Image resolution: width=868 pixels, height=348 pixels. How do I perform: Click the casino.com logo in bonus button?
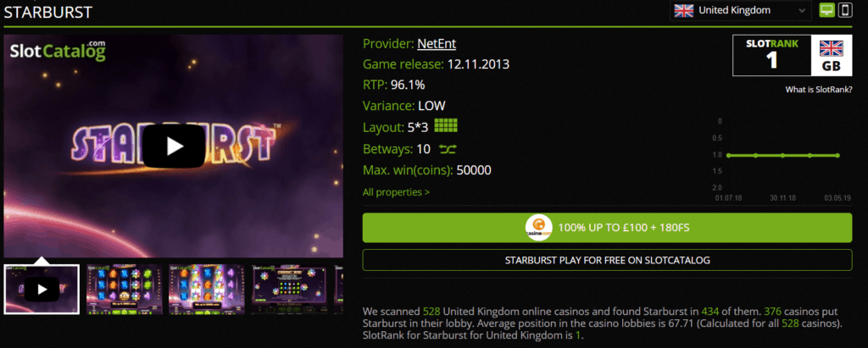[538, 228]
